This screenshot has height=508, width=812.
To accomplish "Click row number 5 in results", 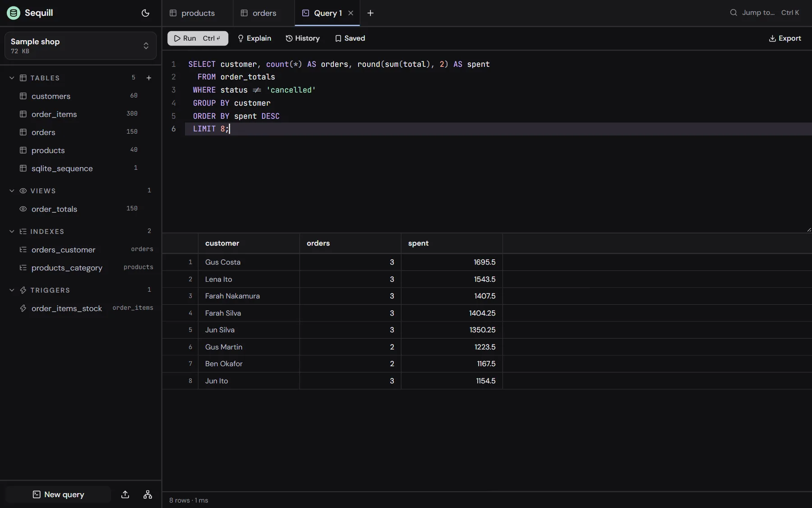I will [x=190, y=330].
